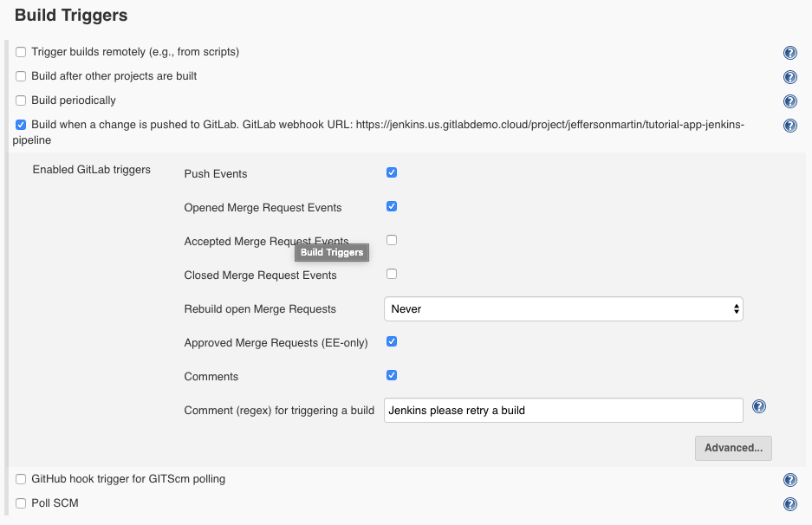
Task: Check "Accepted Merge Request Events"
Action: click(391, 240)
